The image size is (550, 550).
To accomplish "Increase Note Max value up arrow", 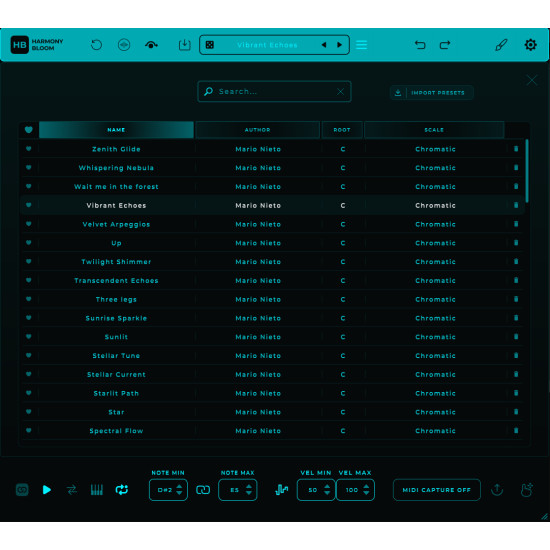I will (x=249, y=487).
